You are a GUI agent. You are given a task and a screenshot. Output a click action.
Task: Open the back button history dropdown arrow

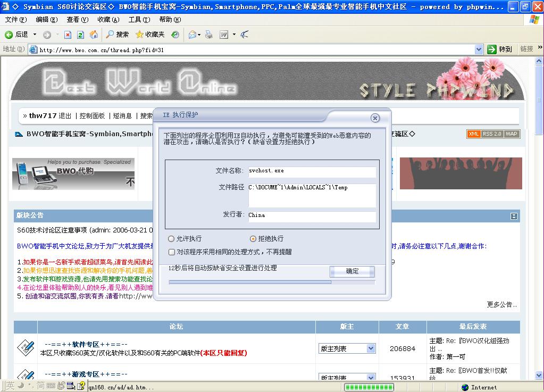tap(35, 35)
